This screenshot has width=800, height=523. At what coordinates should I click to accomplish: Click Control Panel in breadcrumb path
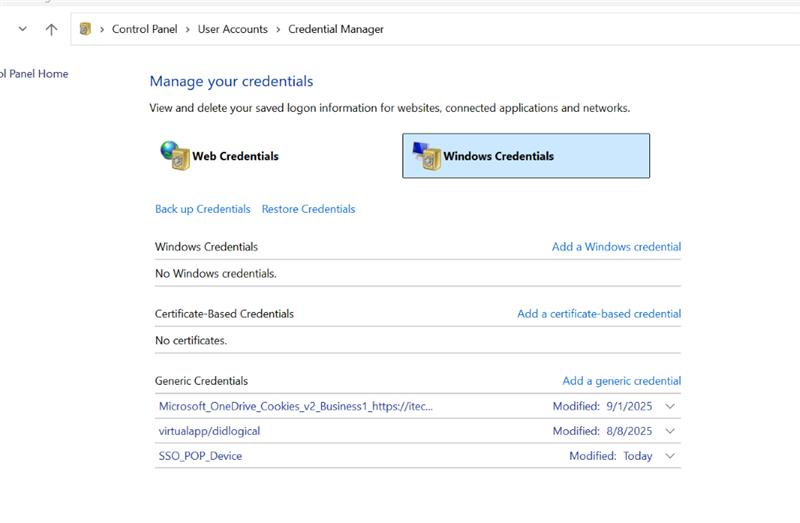[x=144, y=29]
